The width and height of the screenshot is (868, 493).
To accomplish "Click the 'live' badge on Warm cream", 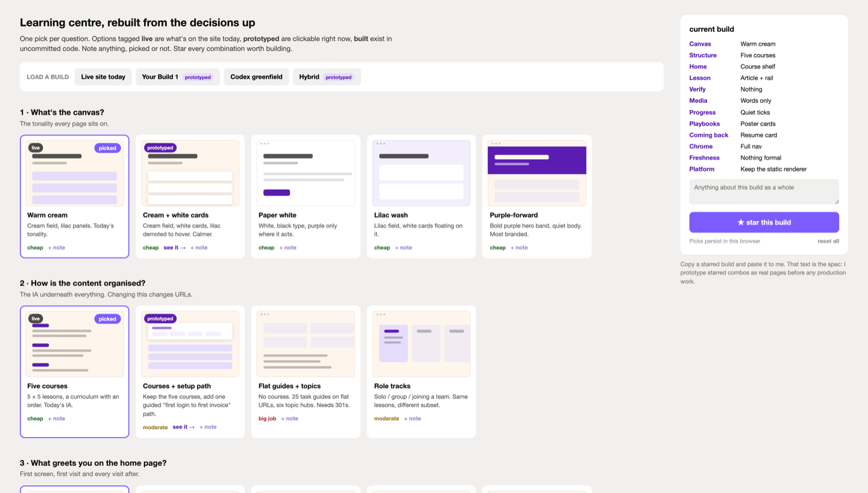I will [36, 148].
